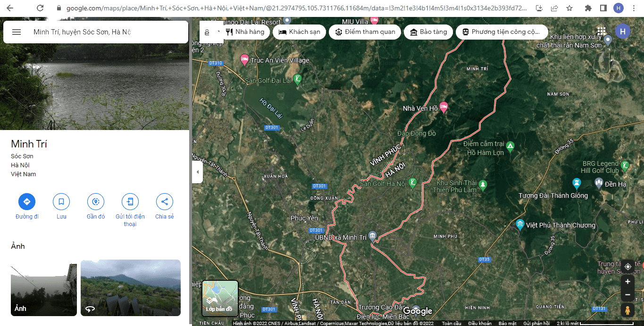Viewport: 644px width, 326px height.
Task: Click the Đập Đồng Đò map label
Action: click(417, 133)
